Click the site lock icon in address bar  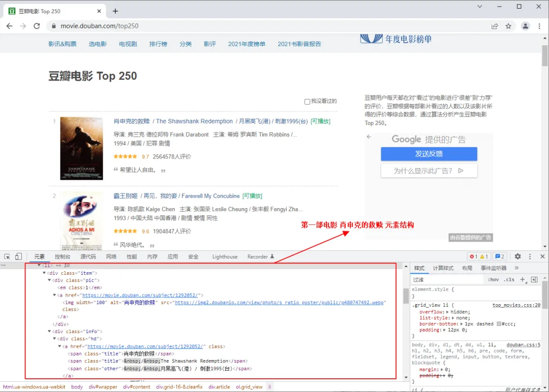tap(53, 26)
